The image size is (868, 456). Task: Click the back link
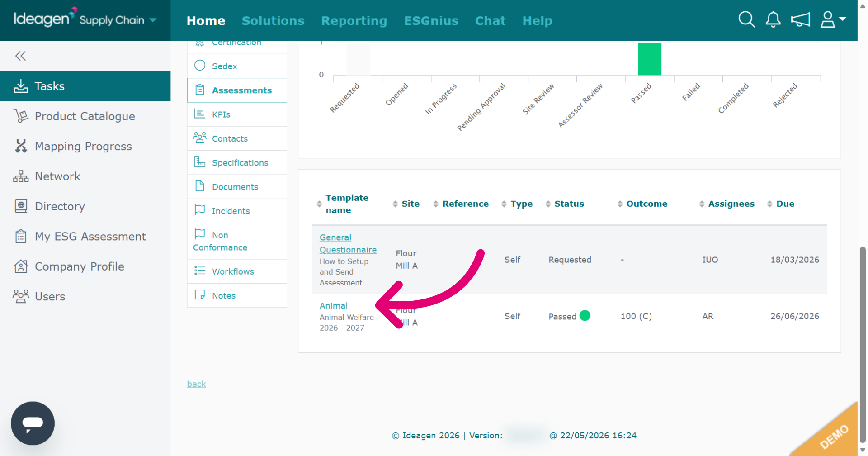196,384
